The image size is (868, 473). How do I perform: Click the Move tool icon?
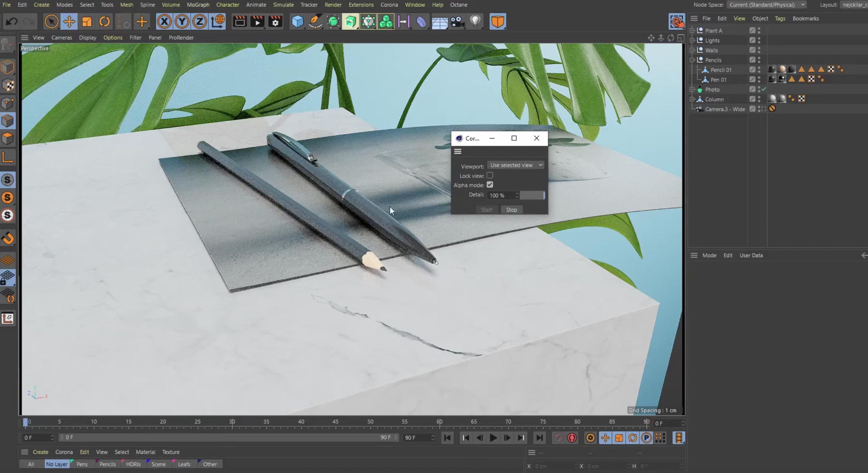pos(69,21)
